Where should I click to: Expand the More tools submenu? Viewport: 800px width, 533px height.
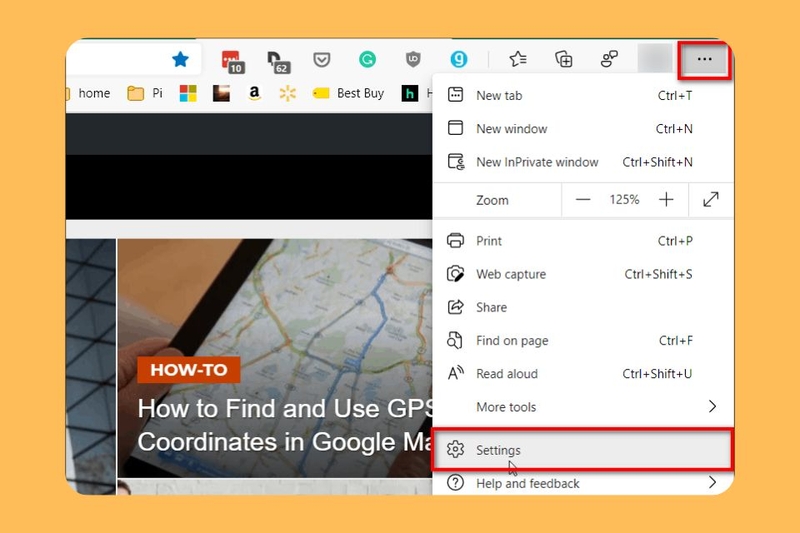[583, 407]
